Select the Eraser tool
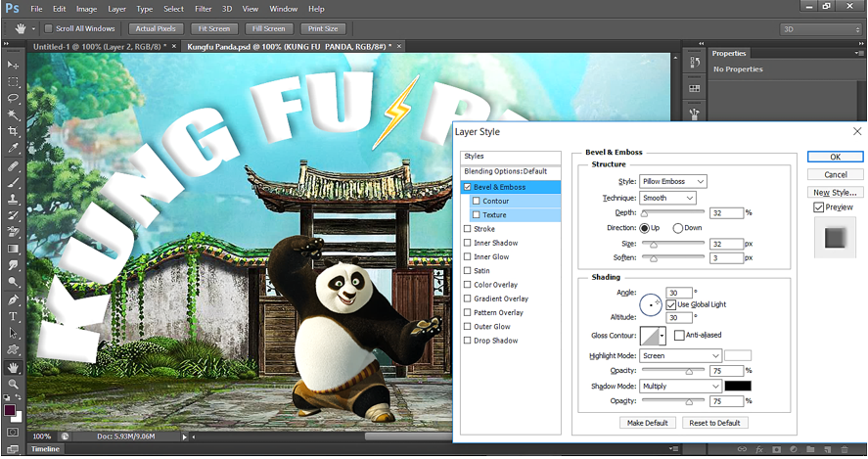This screenshot has height=459, width=868. (x=13, y=233)
